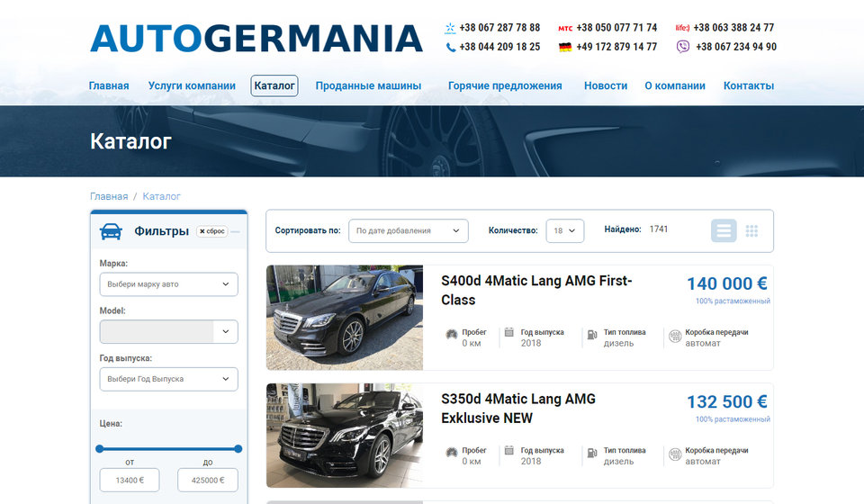This screenshot has width=864, height=504.
Task: Click Каталог breadcrumb link
Action: (161, 196)
